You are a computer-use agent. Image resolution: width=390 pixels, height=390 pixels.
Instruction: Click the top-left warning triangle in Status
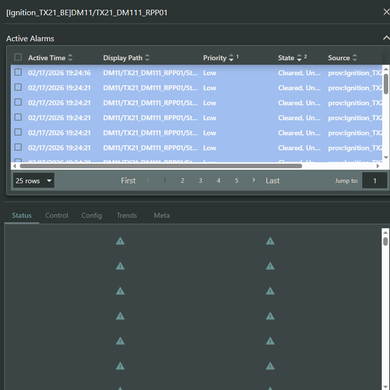(120, 241)
